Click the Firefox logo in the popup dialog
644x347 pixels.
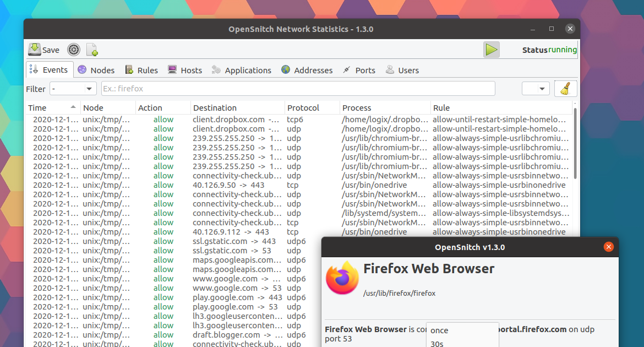coord(342,278)
